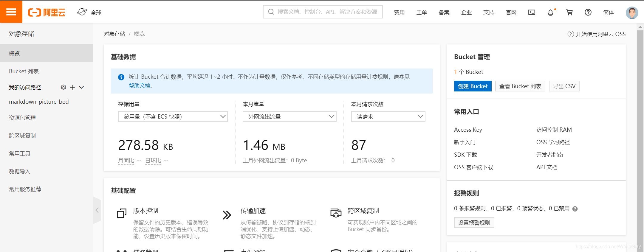644x252 pixels.
Task: Open the Access Key link
Action: pyautogui.click(x=468, y=130)
